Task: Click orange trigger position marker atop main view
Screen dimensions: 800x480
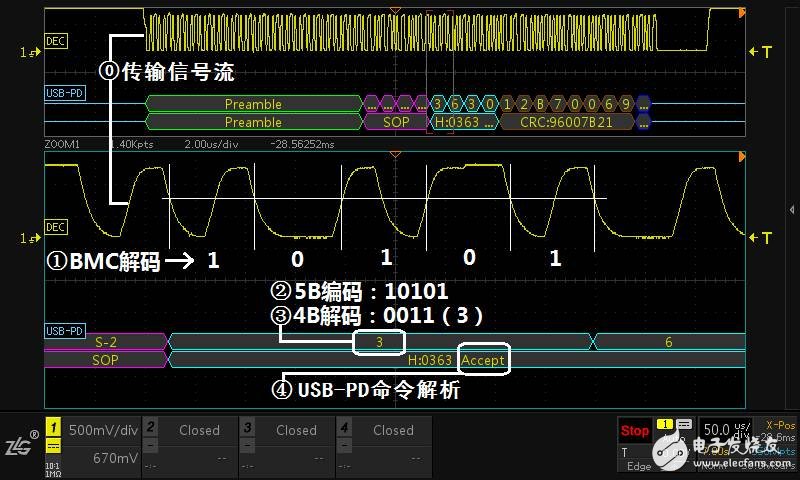Action: coord(395,10)
